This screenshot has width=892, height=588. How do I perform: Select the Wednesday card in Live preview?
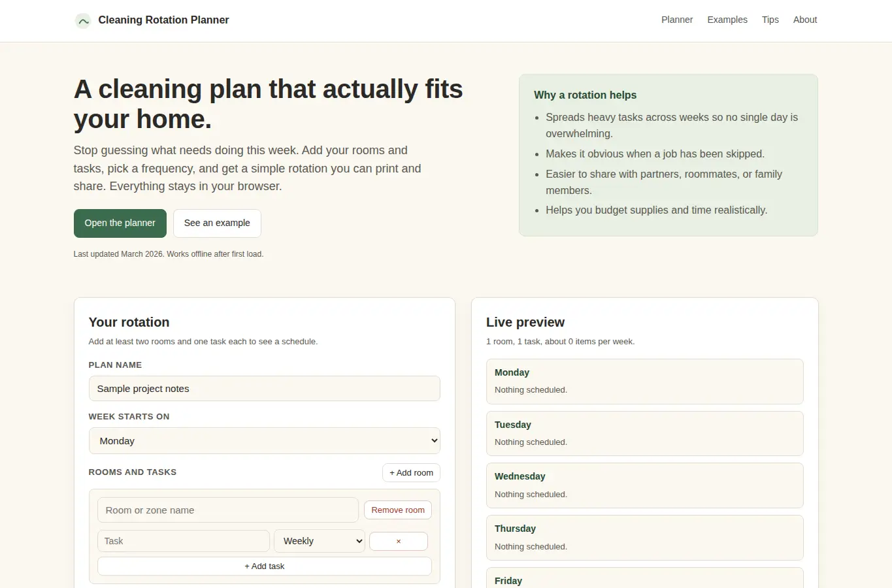[645, 485]
